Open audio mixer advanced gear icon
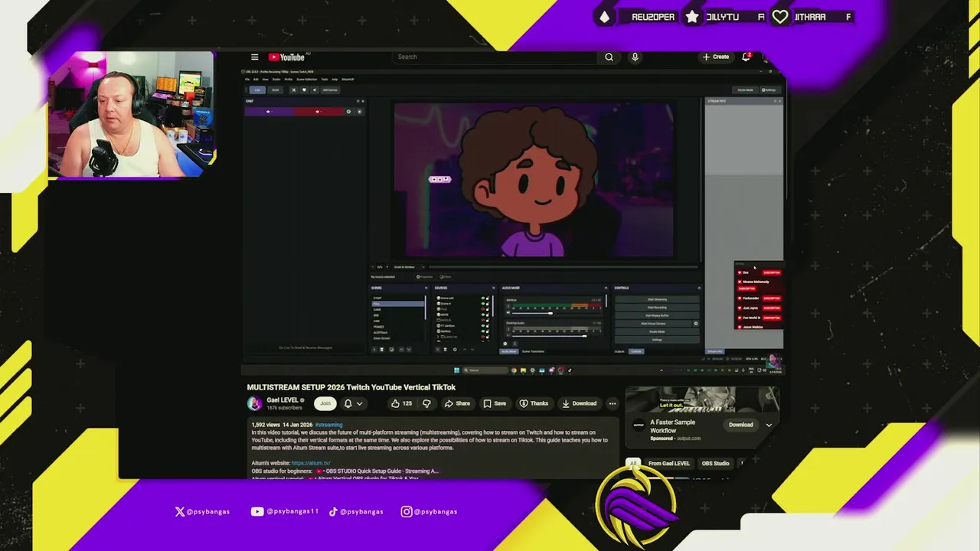This screenshot has height=551, width=980. tap(505, 344)
